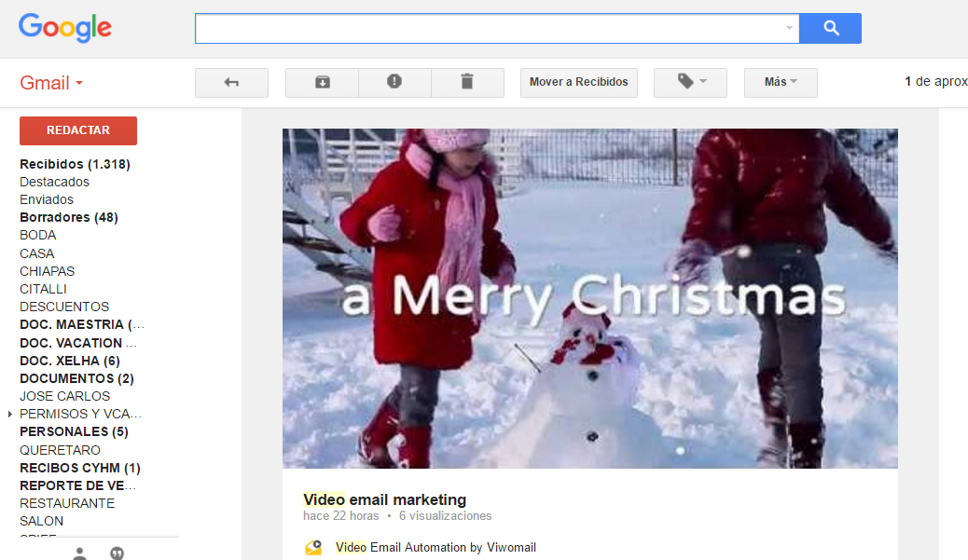Select the DESCUENTOS label
The height and width of the screenshot is (560, 968).
tap(64, 307)
